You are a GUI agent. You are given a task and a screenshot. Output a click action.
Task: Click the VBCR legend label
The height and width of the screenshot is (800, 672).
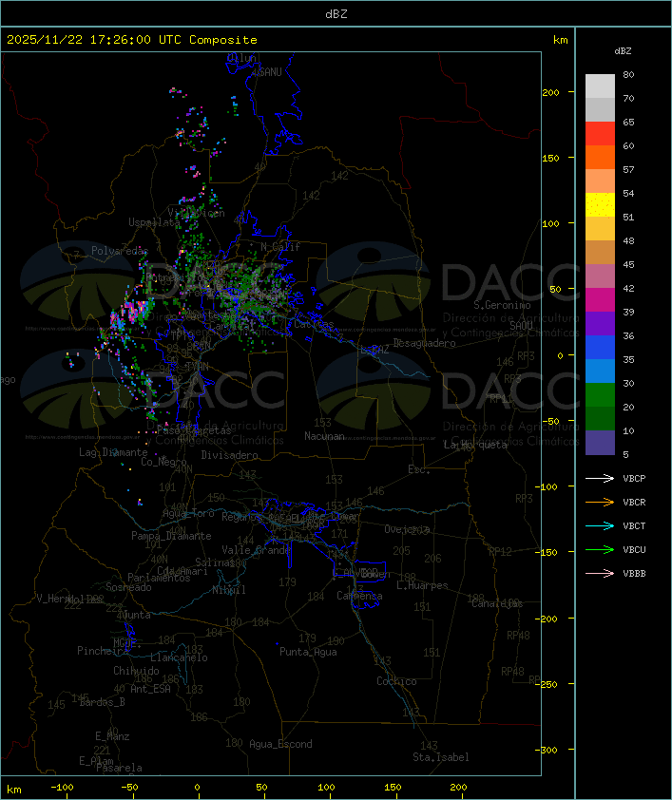point(634,503)
